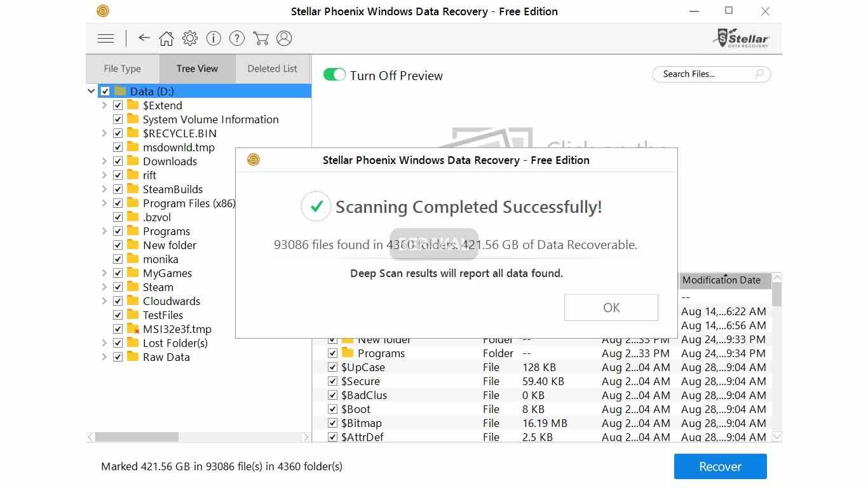Select msdownld.tmp folder in tree
Screen dimensions: 868x488
[179, 147]
